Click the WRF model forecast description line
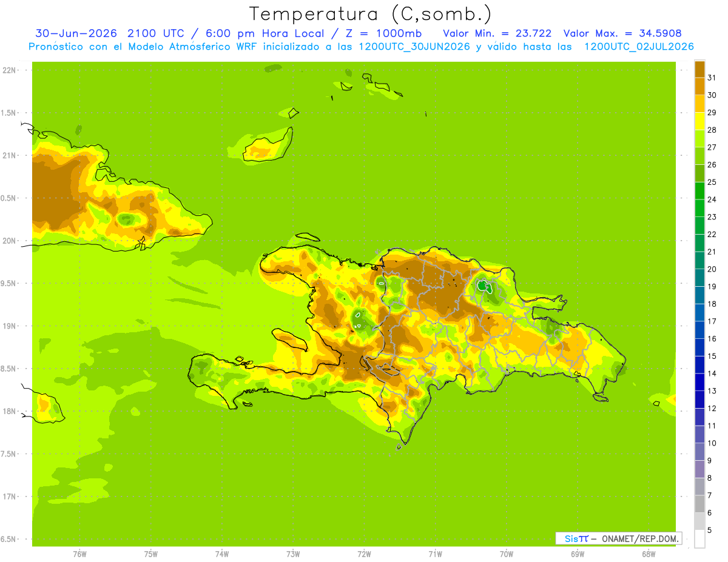The height and width of the screenshot is (562, 728). point(361,47)
